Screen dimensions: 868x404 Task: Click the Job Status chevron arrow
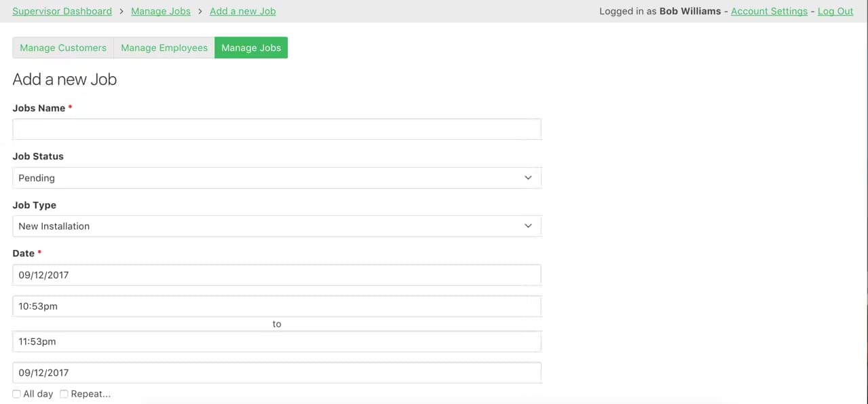click(x=528, y=178)
